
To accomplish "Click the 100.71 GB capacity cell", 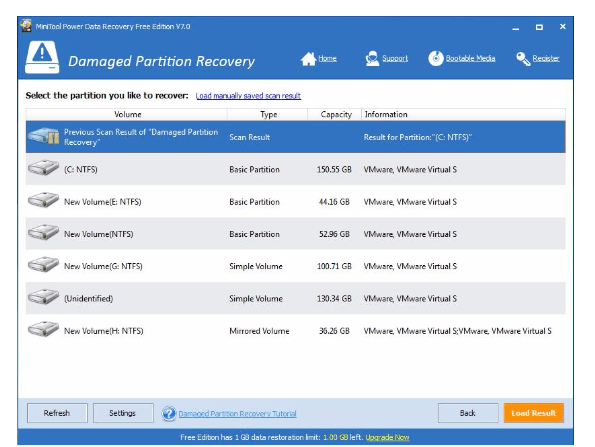I will click(334, 266).
